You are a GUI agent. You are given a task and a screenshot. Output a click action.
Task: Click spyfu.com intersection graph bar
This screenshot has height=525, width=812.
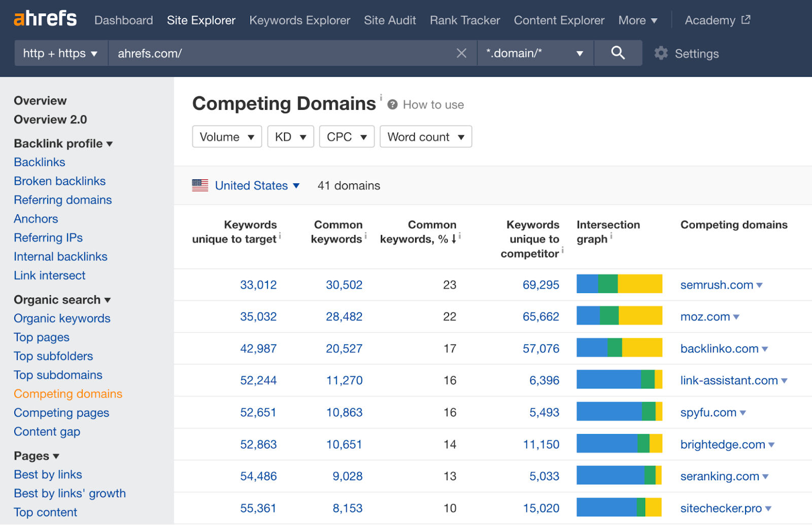tap(619, 411)
